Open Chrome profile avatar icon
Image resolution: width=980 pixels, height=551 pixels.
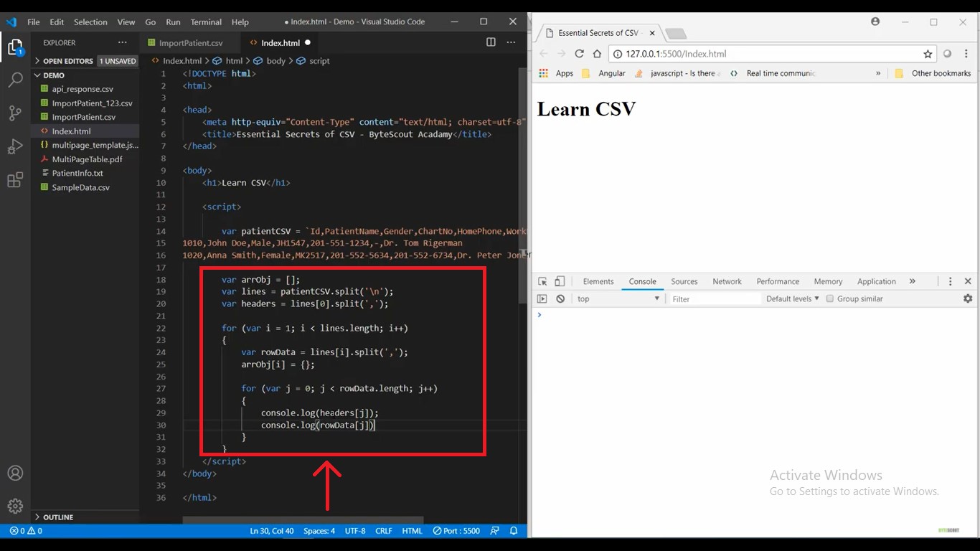[x=875, y=22]
